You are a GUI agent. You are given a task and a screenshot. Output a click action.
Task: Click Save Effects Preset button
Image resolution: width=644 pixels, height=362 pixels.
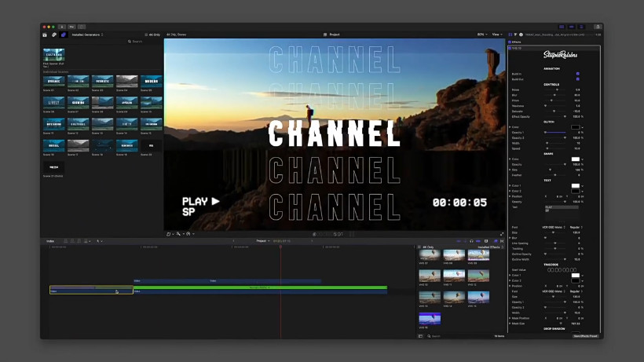pos(586,336)
